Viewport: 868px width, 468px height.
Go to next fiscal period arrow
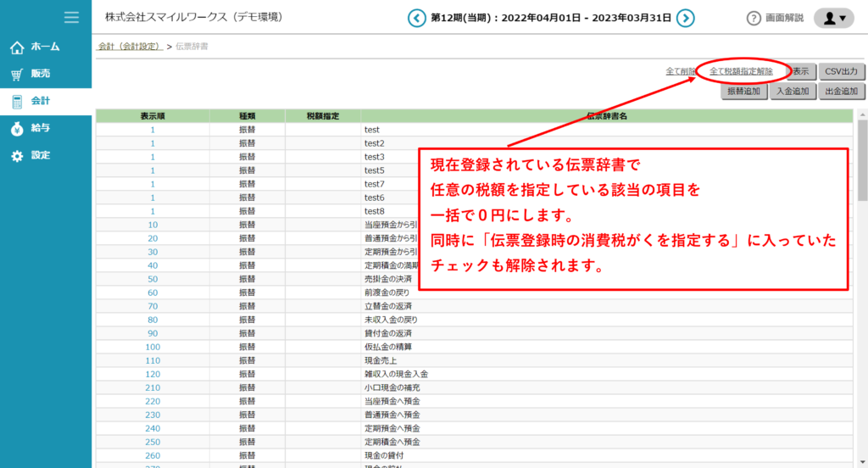coord(686,18)
